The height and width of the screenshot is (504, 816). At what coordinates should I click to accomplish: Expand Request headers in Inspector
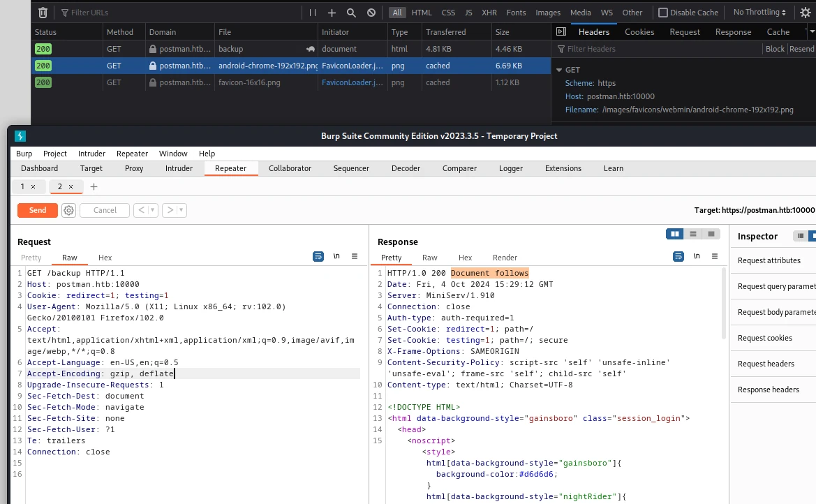click(x=766, y=364)
